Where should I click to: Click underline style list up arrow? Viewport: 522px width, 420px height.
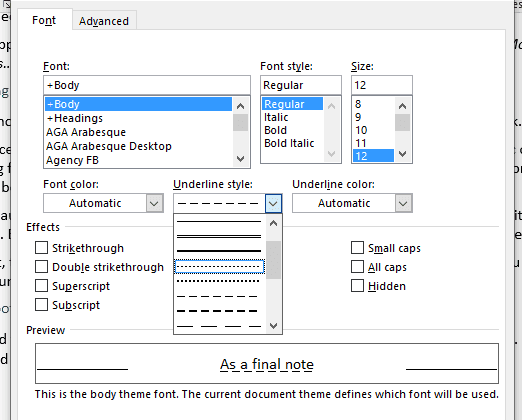click(273, 223)
